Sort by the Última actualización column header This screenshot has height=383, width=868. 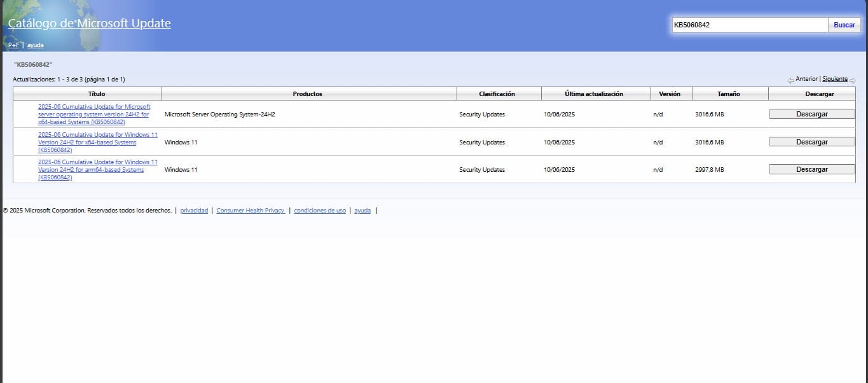(x=596, y=94)
